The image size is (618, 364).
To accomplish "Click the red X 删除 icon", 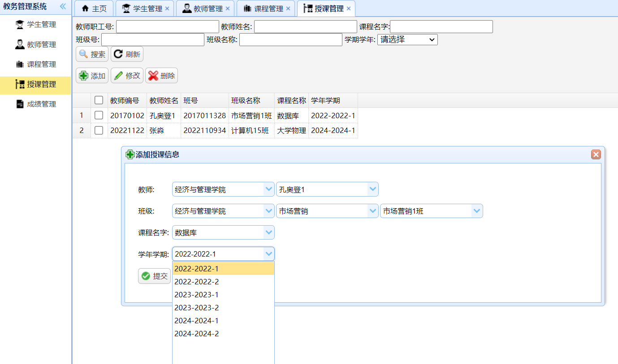I will (153, 75).
